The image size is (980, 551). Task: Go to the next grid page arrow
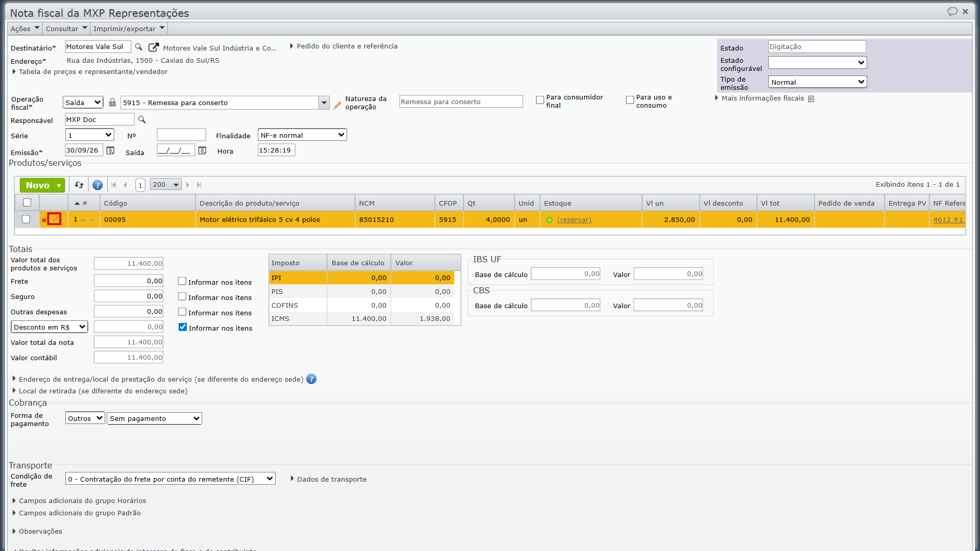(x=188, y=185)
